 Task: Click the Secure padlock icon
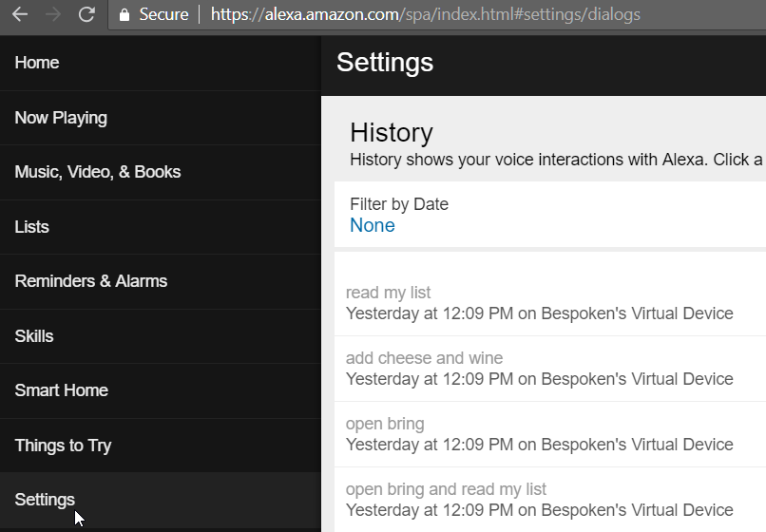pyautogui.click(x=124, y=15)
